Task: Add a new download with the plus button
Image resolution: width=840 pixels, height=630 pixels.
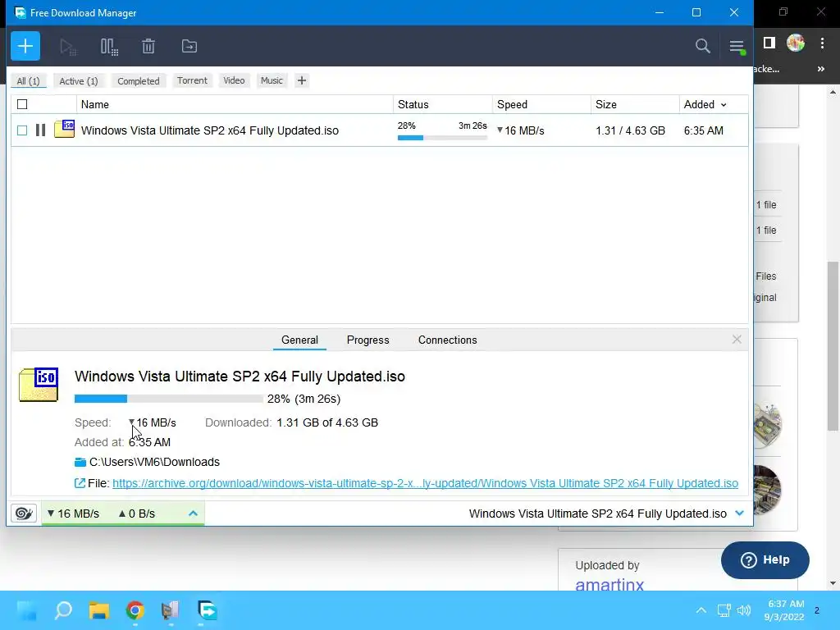Action: click(x=25, y=46)
